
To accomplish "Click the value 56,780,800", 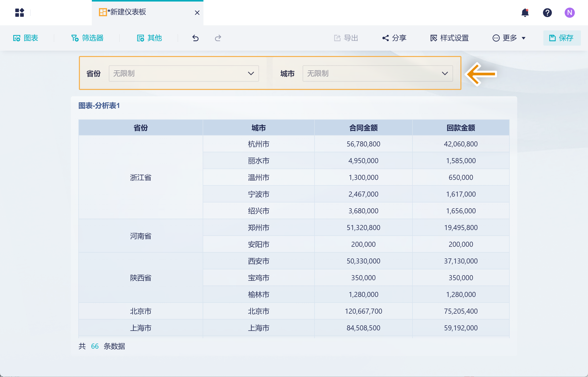I will coord(363,144).
